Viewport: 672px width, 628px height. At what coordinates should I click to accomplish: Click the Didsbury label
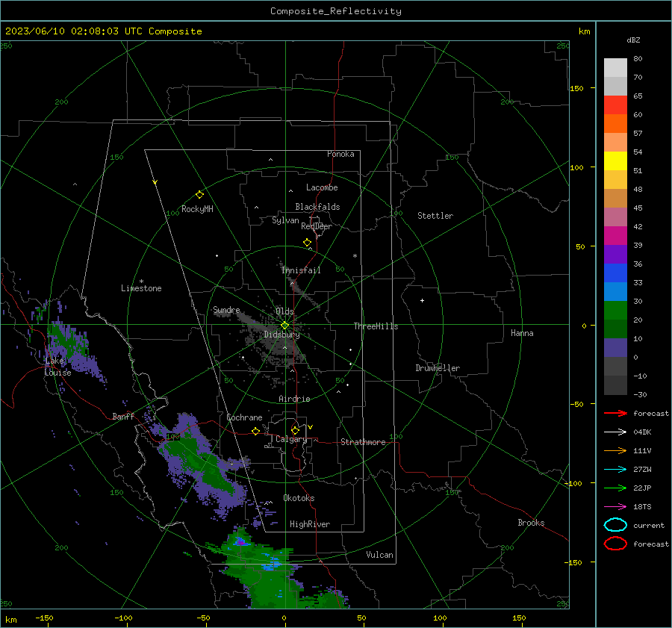pos(281,335)
